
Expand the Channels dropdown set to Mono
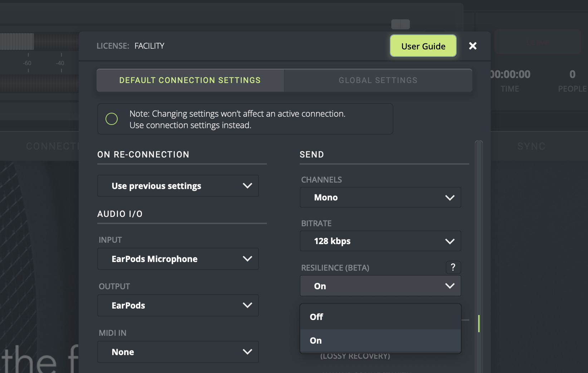[x=380, y=198]
